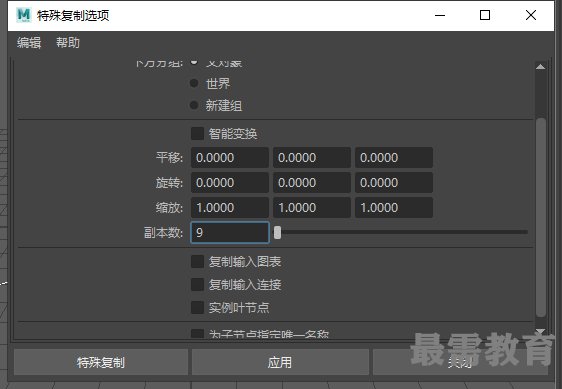Click the scroll down arrow of options panel
This screenshot has height=389, width=562.
click(x=540, y=331)
